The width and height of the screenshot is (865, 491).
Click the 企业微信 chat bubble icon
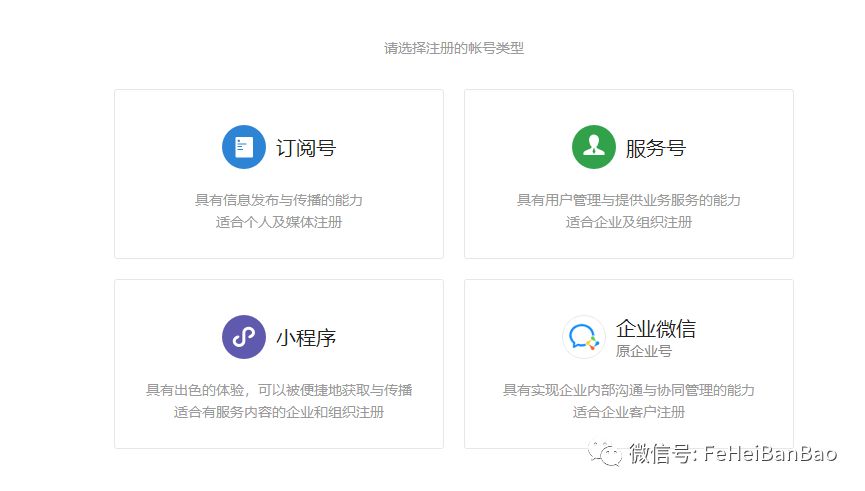(584, 337)
